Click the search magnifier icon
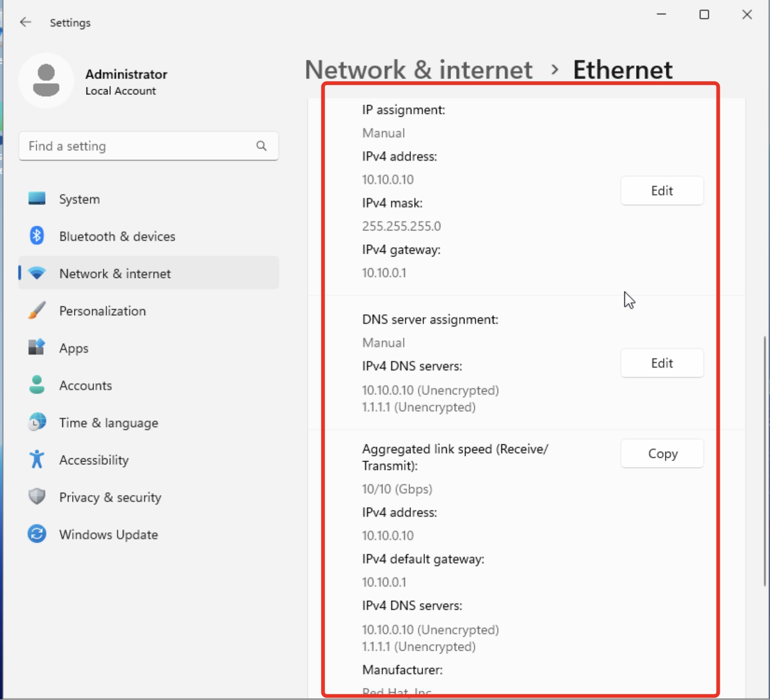The height and width of the screenshot is (700, 770). pyautogui.click(x=261, y=146)
